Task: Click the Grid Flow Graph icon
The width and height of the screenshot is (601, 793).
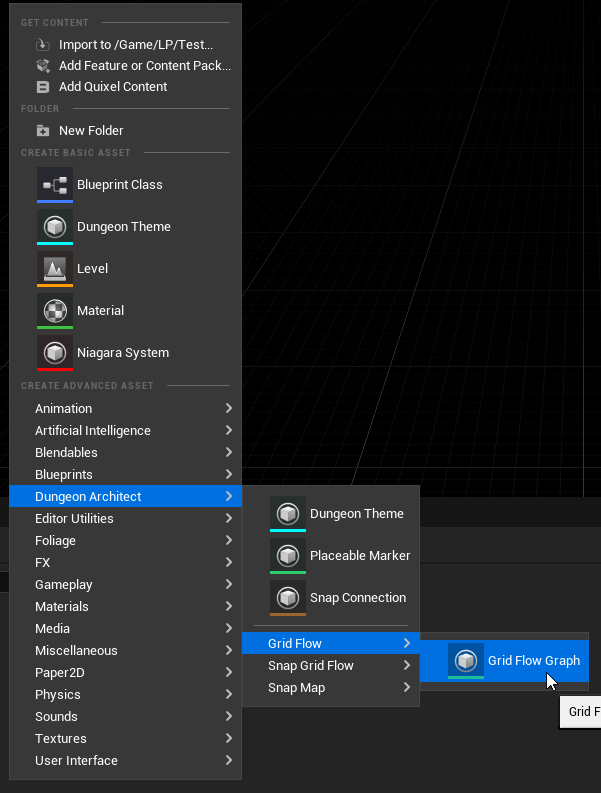Action: tap(466, 660)
